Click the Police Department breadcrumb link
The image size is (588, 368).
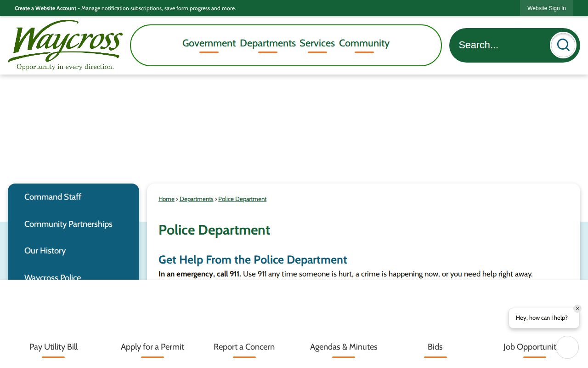(x=242, y=199)
